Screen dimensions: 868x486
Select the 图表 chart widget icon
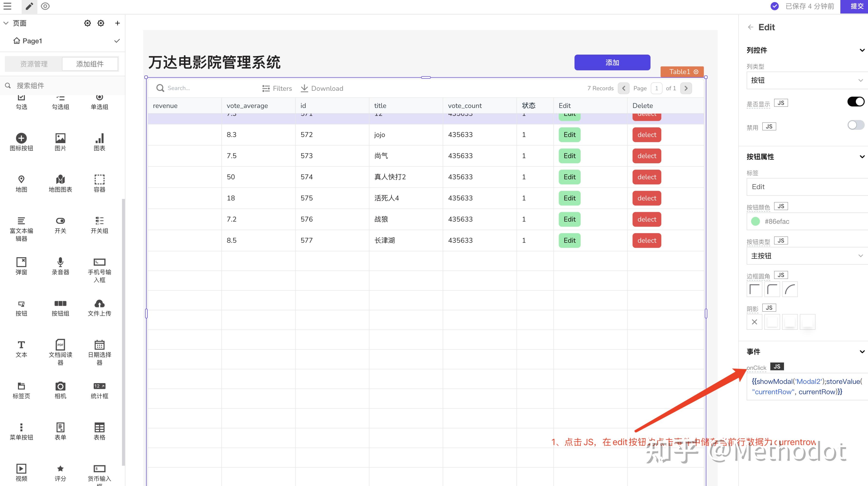point(99,139)
